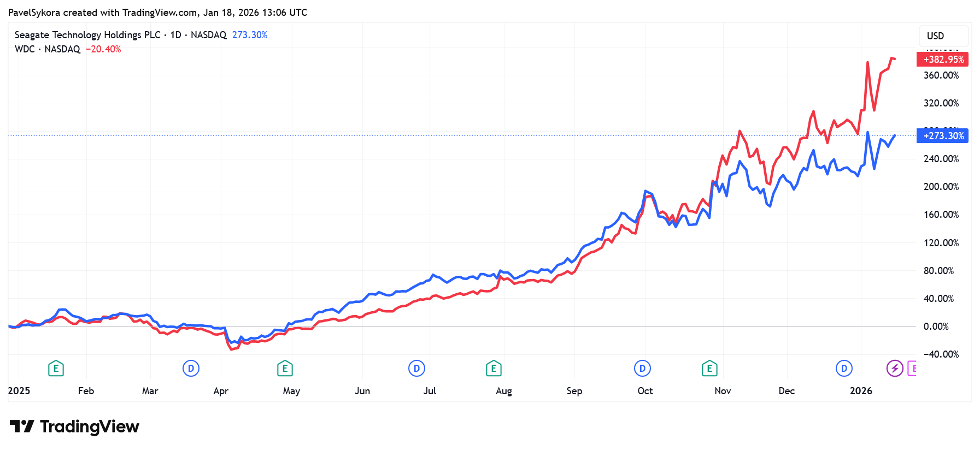The image size is (980, 451).
Task: Select the WDC symbol in the legend
Action: click(25, 49)
